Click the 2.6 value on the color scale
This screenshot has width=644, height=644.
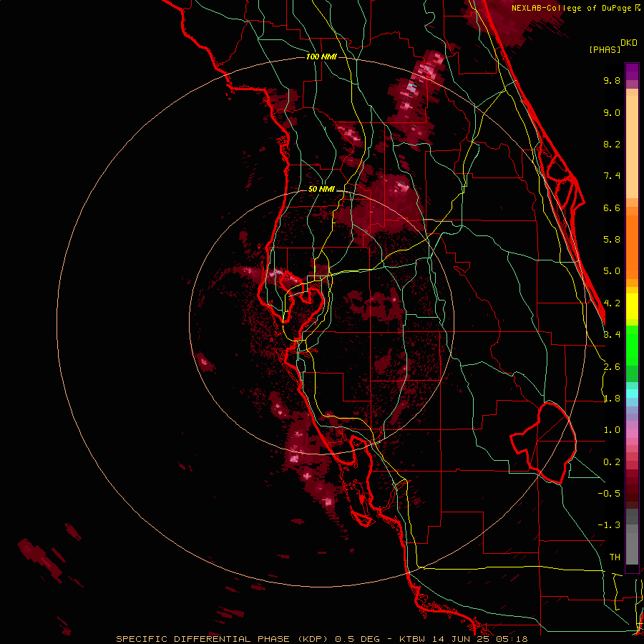(612, 367)
